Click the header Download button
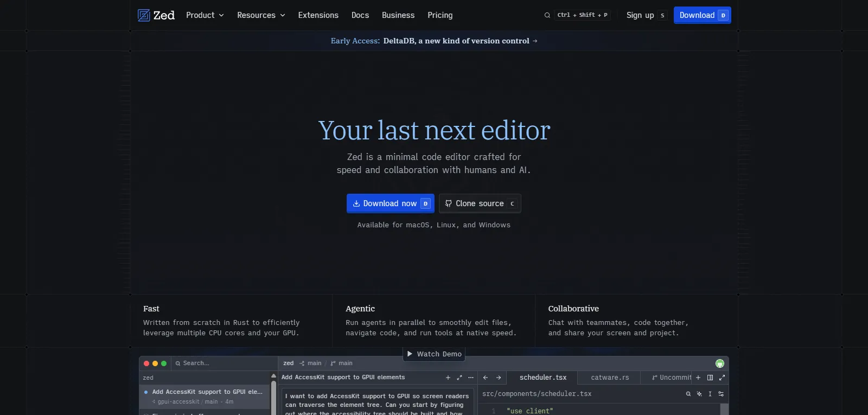 (x=702, y=15)
